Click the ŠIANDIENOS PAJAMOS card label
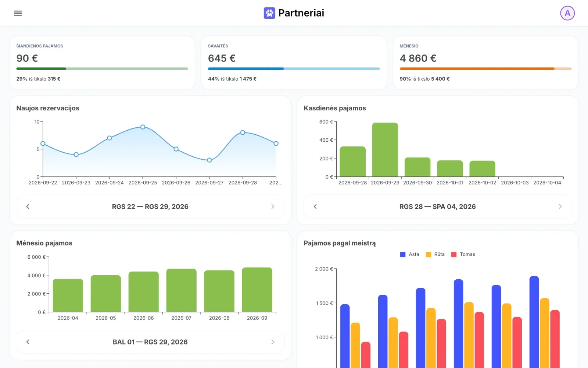The width and height of the screenshot is (588, 368). click(x=40, y=46)
